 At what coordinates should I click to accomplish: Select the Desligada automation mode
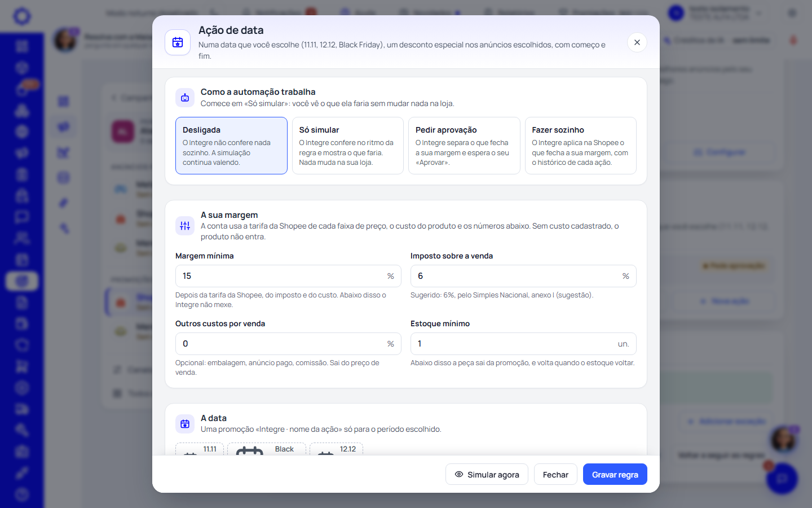coord(231,146)
